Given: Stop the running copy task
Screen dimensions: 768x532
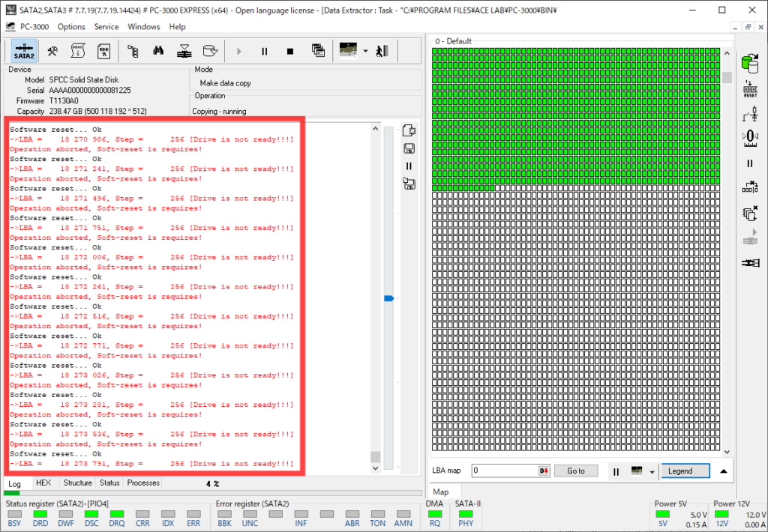Looking at the screenshot, I should (x=290, y=51).
